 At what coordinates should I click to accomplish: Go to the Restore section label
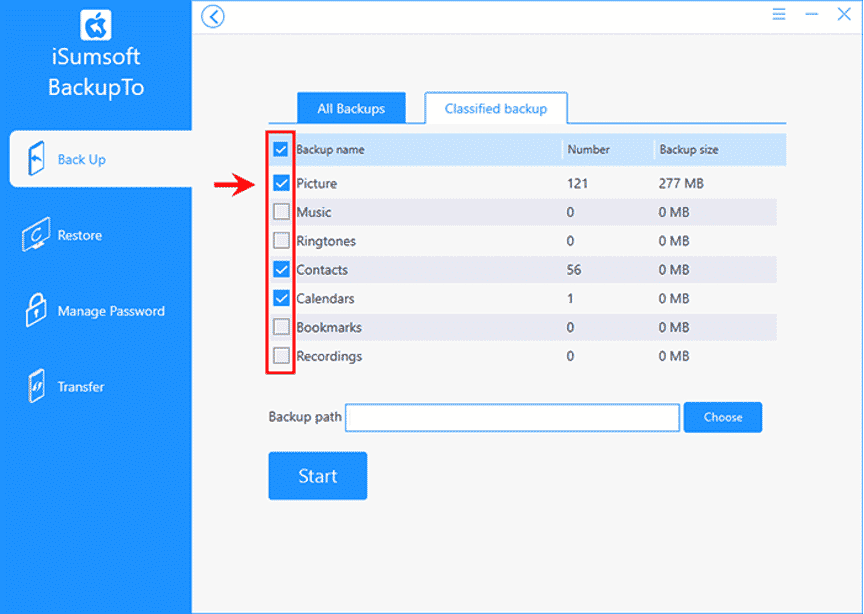click(80, 235)
